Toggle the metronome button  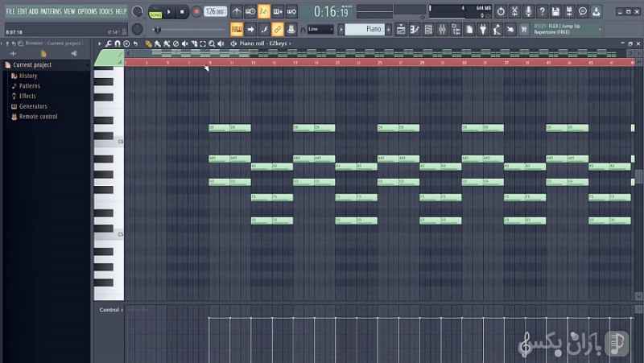pos(237,11)
